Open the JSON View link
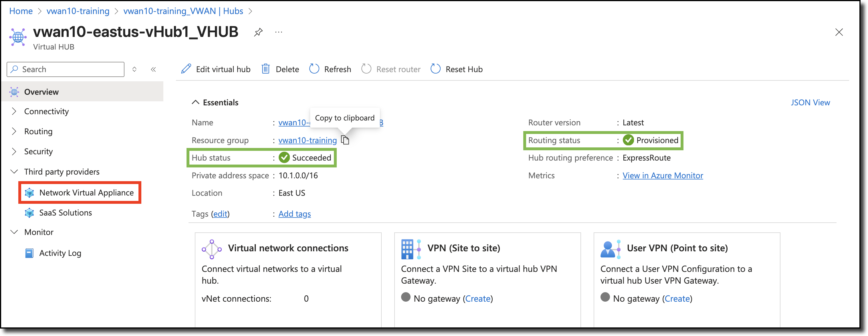Image resolution: width=868 pixels, height=336 pixels. [x=810, y=102]
